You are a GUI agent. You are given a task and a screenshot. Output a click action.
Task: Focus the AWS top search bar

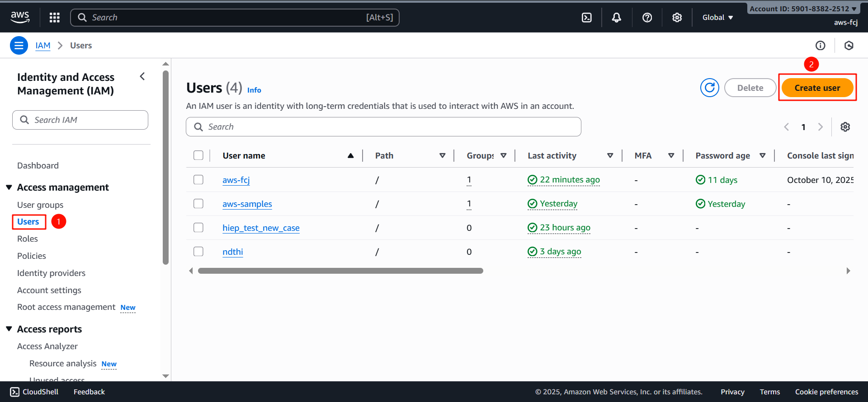click(235, 17)
